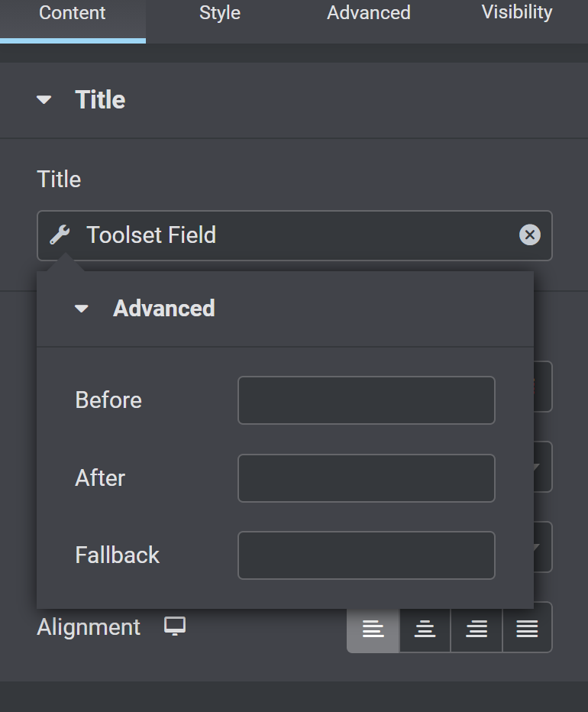Click the wrench icon in Title field

tap(60, 235)
